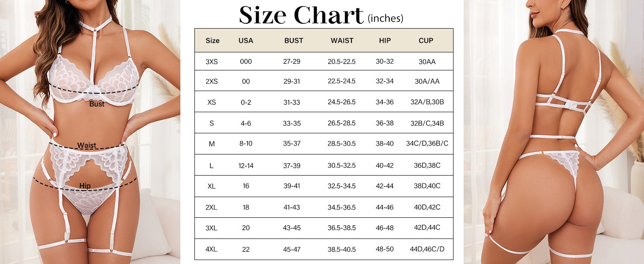Click the 'CUP' column header
Screen dimensions: 644x264
tap(426, 40)
